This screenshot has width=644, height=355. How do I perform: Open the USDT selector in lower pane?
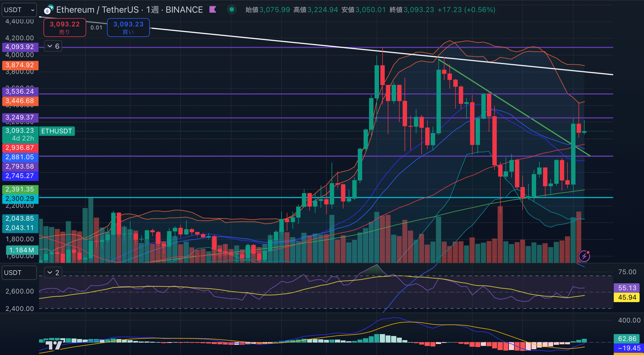click(x=19, y=273)
